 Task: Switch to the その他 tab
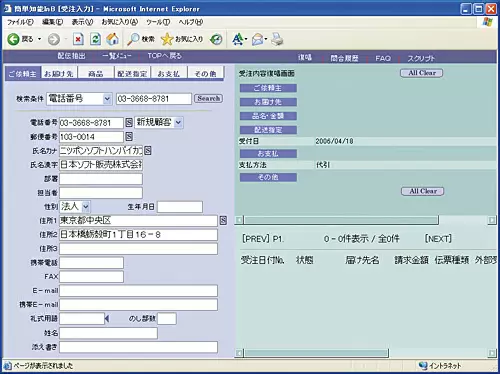pos(205,73)
